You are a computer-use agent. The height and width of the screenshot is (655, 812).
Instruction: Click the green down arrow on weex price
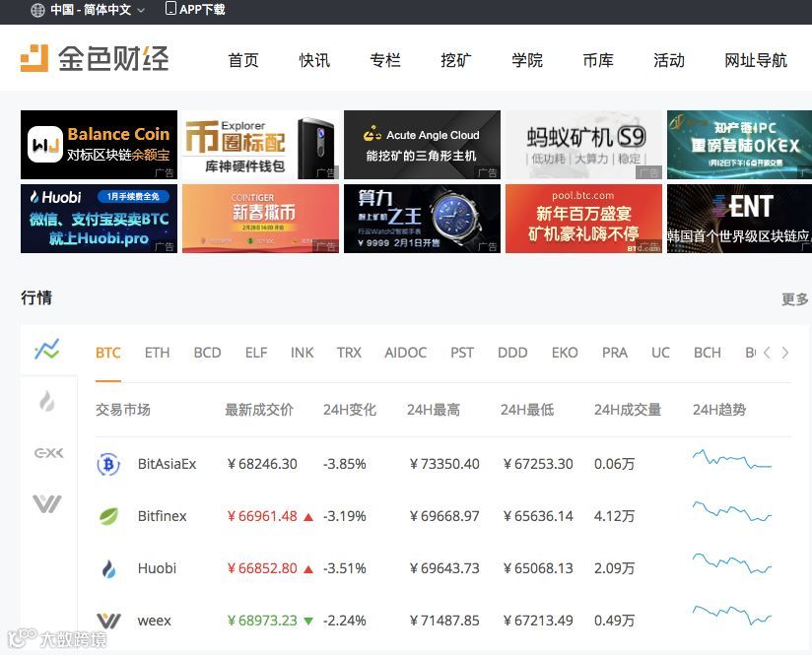[308, 621]
